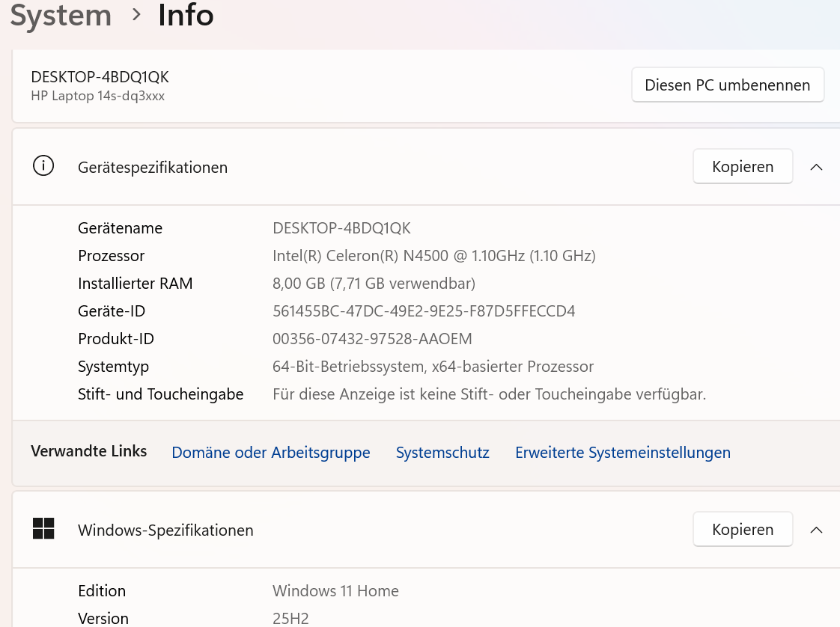Click the Verwandte Links label
Screen dimensions: 840x627
pos(89,451)
